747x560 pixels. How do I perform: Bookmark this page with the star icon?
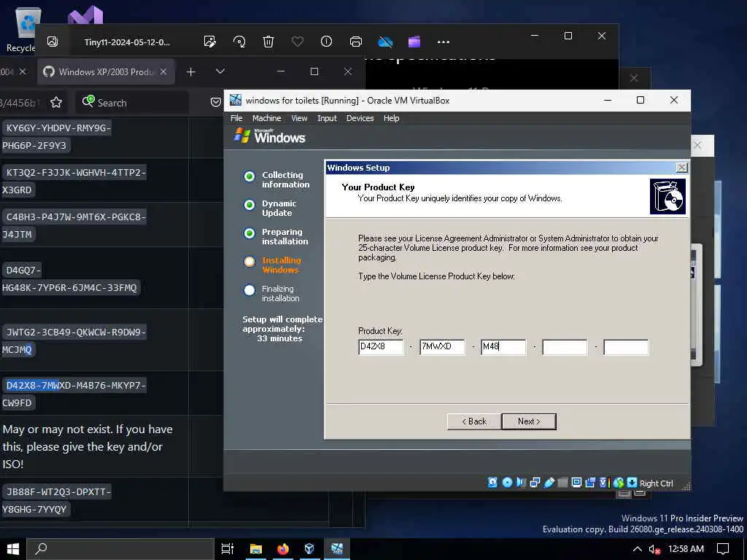56,102
